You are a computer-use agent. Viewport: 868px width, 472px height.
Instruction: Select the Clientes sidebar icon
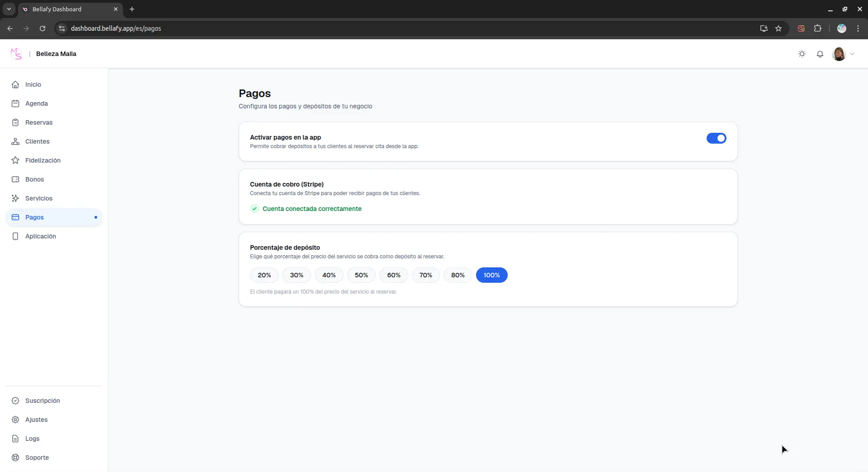15,141
